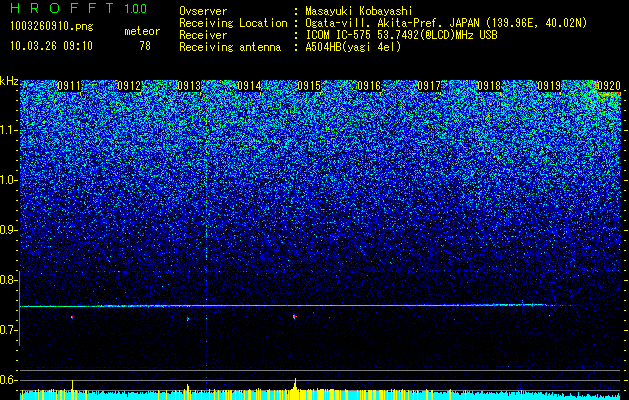Click the meteor echo dot near 0913

coord(188,319)
